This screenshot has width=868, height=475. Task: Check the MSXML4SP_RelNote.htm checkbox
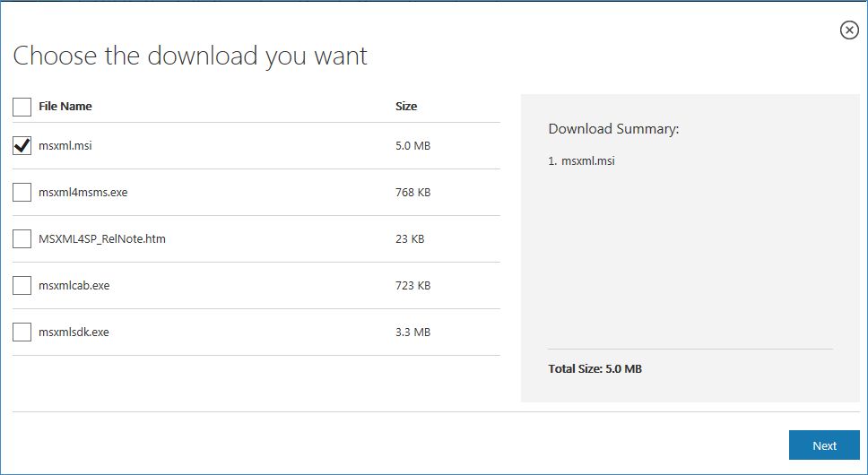pos(22,239)
